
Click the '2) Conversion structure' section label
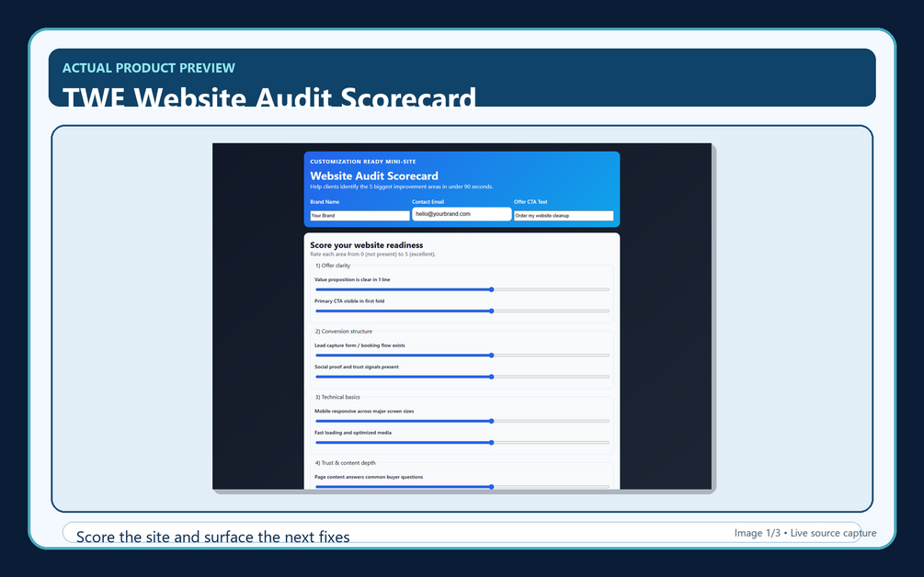tap(344, 332)
